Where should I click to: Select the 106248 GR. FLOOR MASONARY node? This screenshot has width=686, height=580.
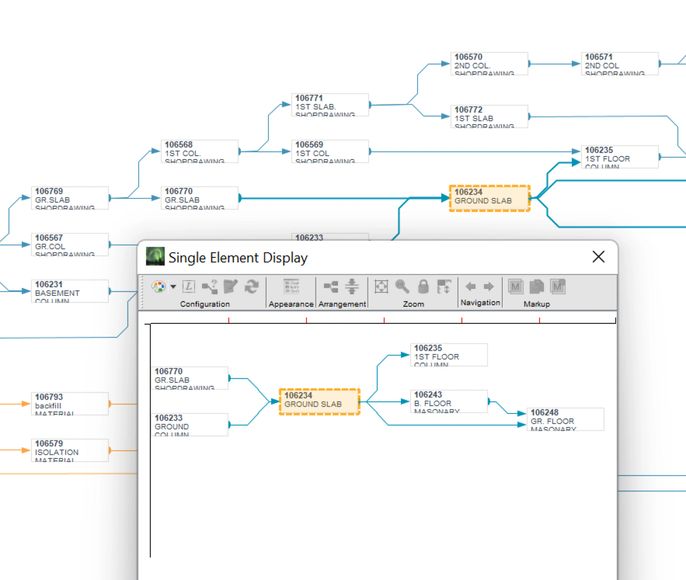(566, 418)
